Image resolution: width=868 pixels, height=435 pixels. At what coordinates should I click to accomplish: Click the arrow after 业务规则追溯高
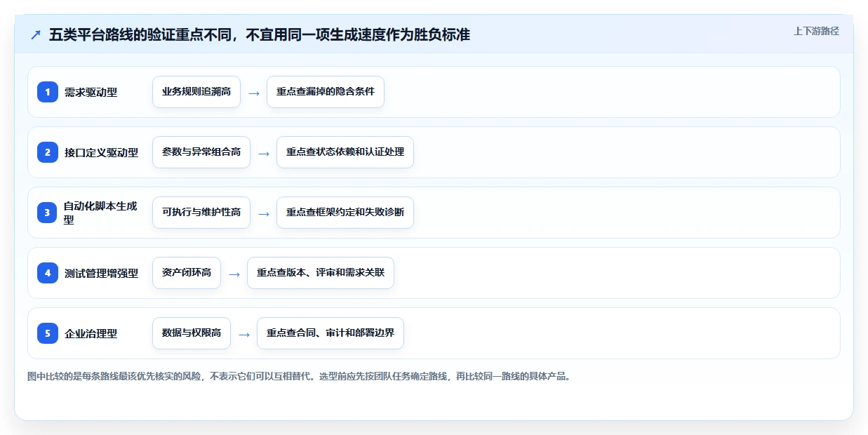(x=254, y=93)
